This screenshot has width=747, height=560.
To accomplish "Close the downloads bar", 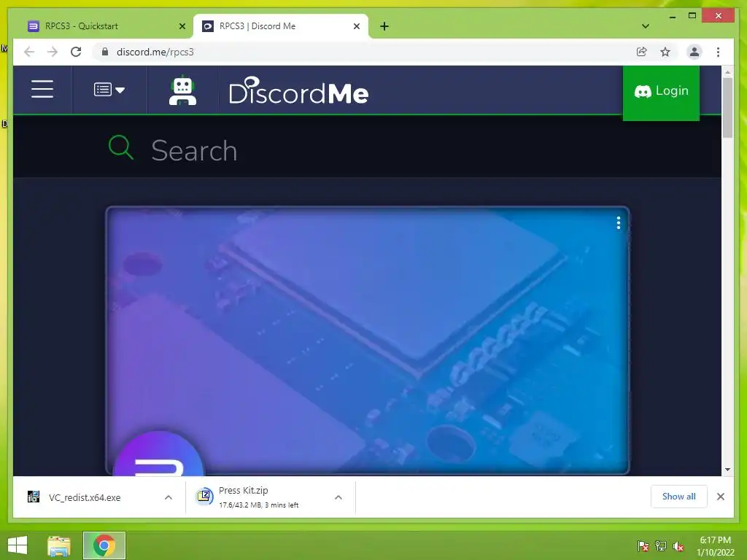I will pyautogui.click(x=721, y=497).
